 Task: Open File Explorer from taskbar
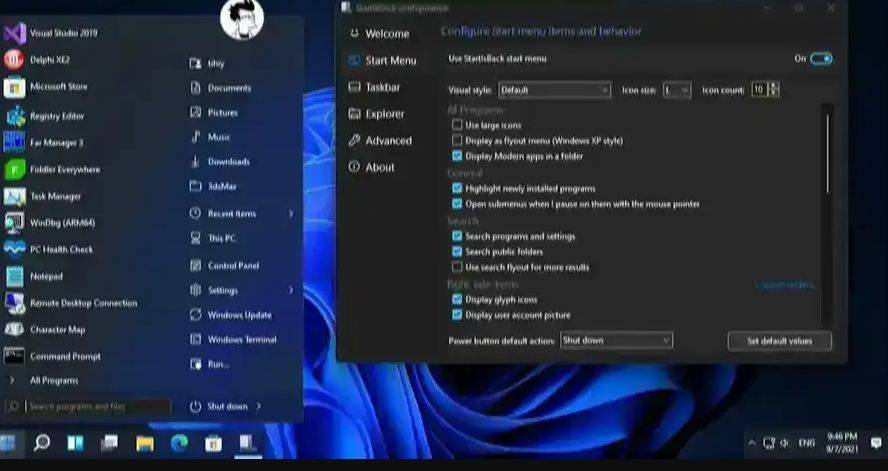[145, 443]
